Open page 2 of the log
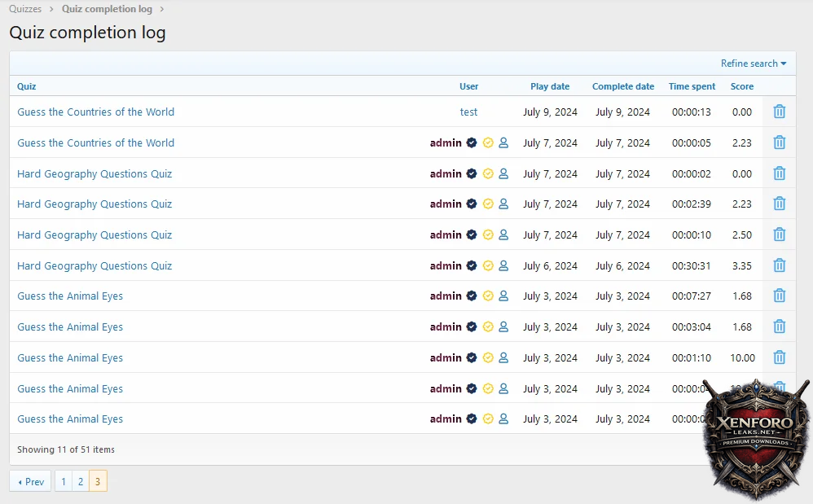Viewport: 813px width, 504px height. coord(81,481)
